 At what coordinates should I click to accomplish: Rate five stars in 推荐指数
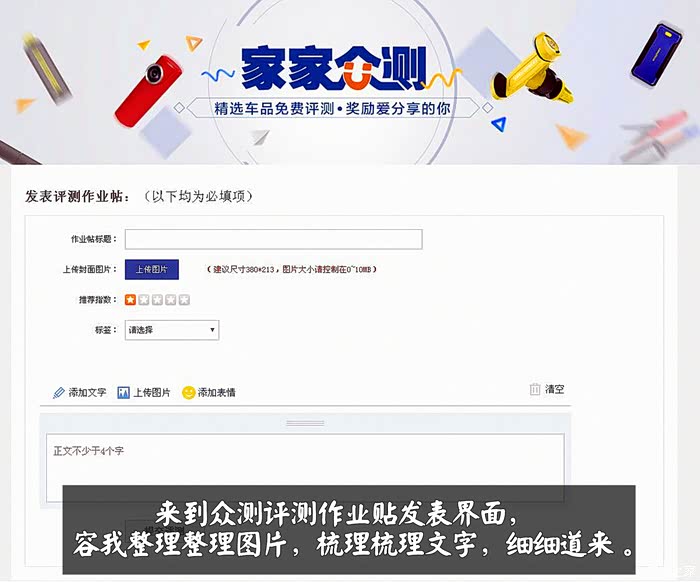pos(184,300)
